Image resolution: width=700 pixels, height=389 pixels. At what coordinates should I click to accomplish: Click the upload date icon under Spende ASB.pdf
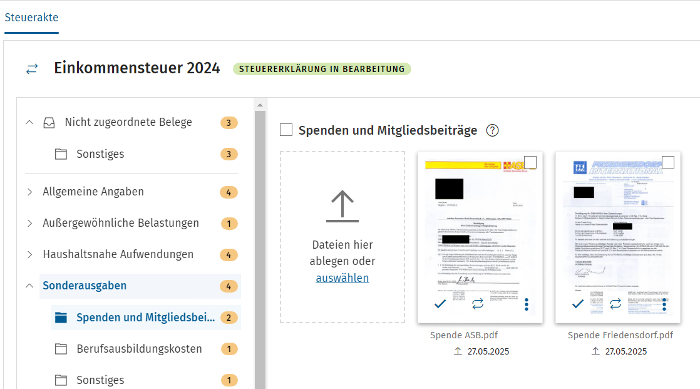click(458, 351)
